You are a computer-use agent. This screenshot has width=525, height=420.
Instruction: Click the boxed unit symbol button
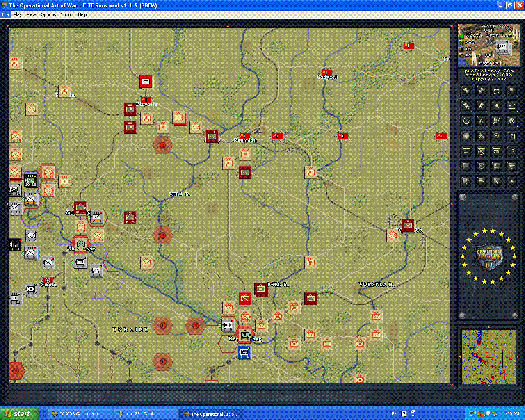(466, 136)
